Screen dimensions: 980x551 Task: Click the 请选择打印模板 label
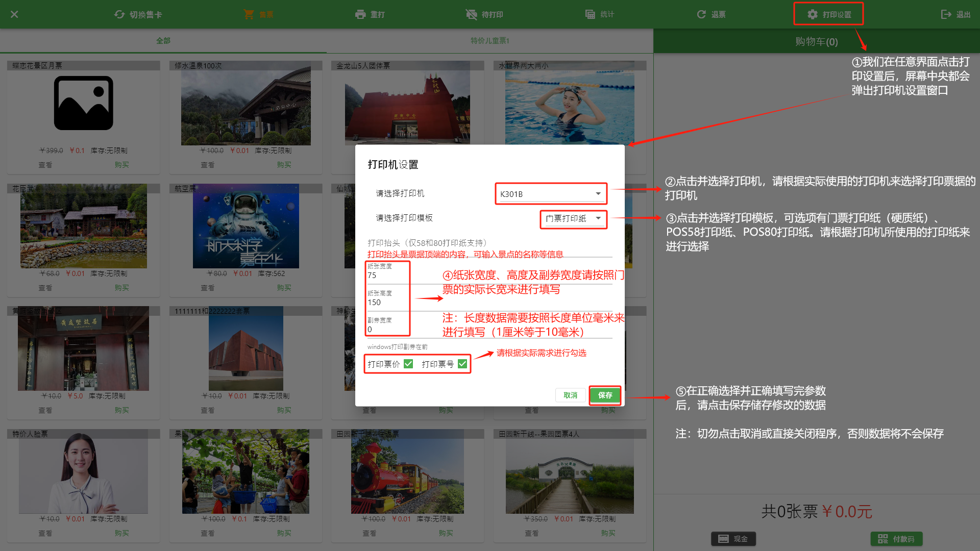click(x=404, y=218)
